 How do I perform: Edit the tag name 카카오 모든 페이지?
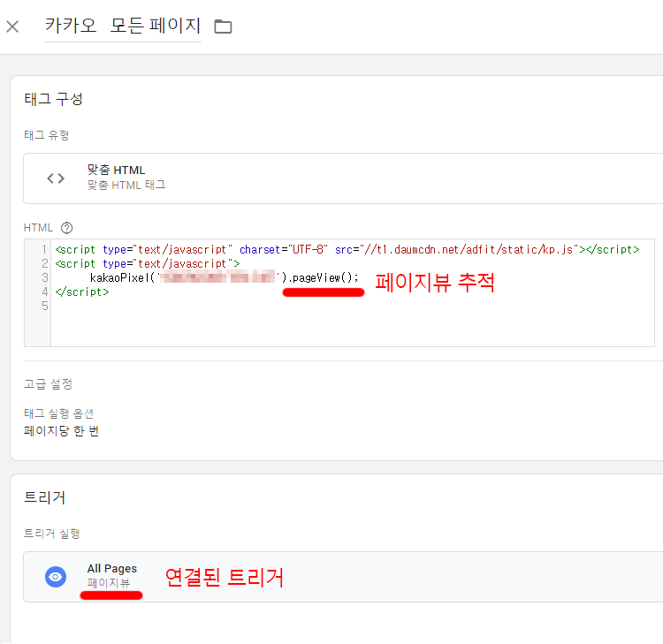123,26
